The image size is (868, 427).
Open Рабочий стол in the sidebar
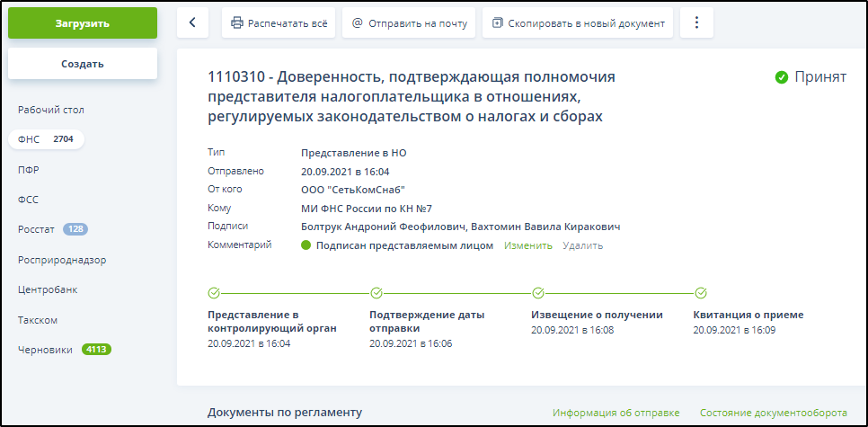point(51,110)
